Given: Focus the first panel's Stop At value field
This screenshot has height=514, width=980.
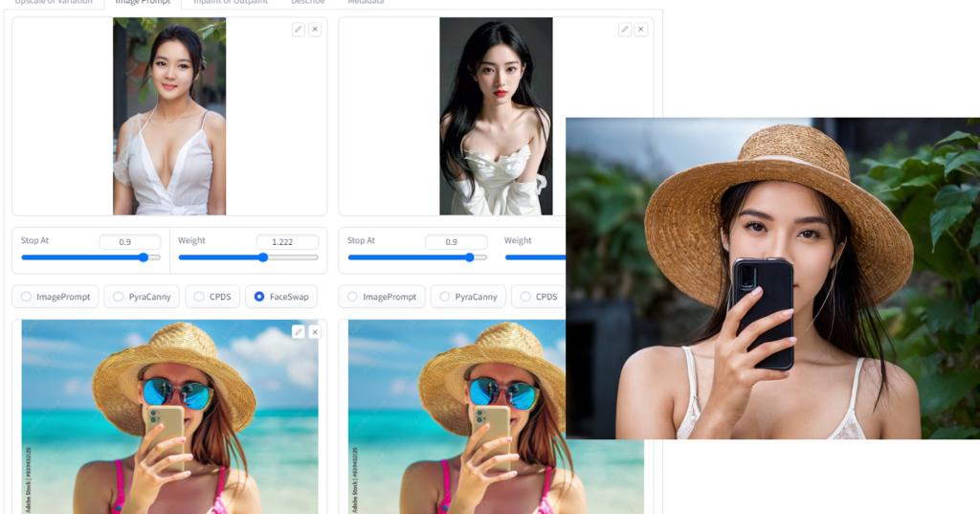Looking at the screenshot, I should click(129, 242).
